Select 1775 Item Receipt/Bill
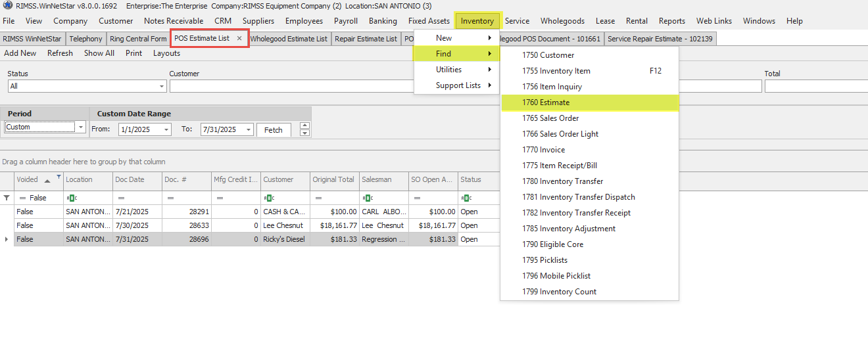 click(590, 166)
